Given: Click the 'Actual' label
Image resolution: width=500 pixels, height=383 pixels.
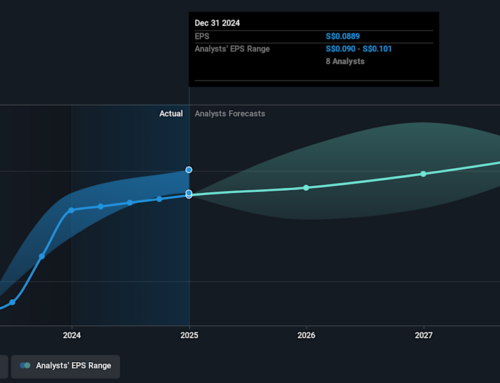Looking at the screenshot, I should [x=171, y=114].
